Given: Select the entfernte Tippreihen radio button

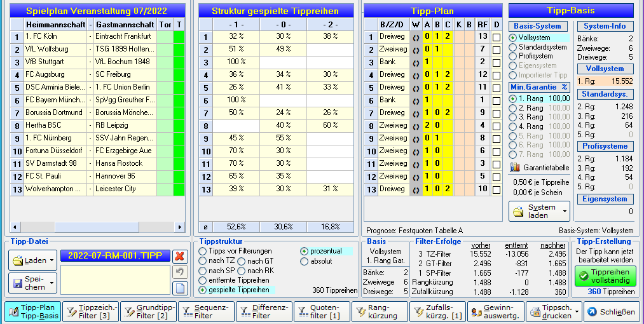Looking at the screenshot, I should pos(203,280).
